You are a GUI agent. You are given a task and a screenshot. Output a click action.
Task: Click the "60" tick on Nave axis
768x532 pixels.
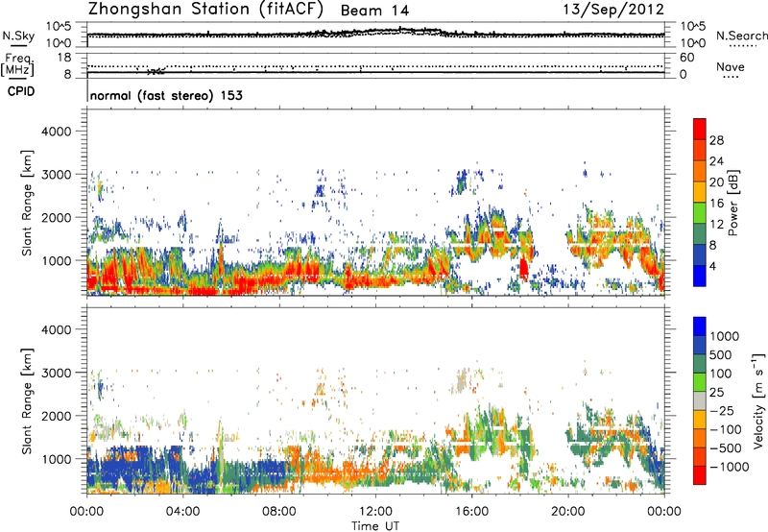pyautogui.click(x=686, y=58)
